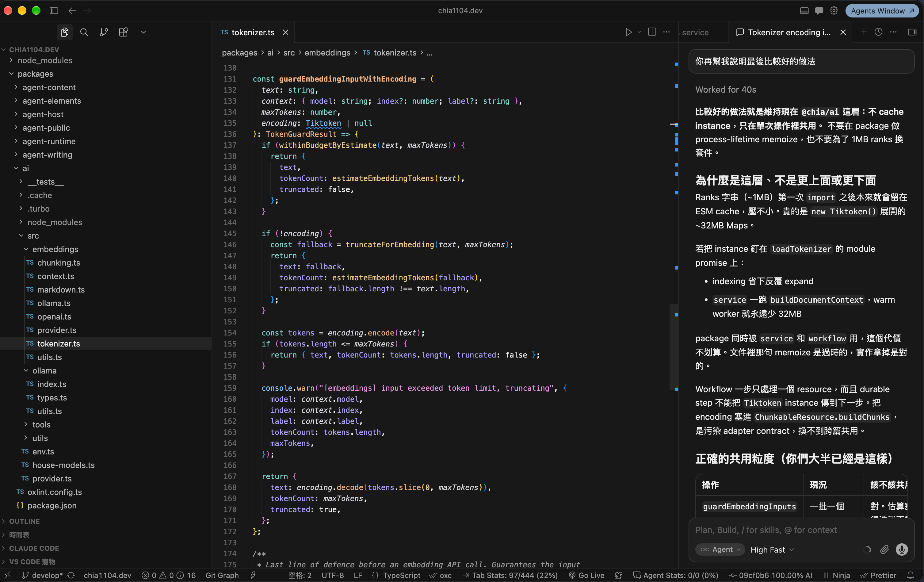Toggle the secondary side bar icon
The height and width of the screenshot is (582, 924).
tap(912, 32)
